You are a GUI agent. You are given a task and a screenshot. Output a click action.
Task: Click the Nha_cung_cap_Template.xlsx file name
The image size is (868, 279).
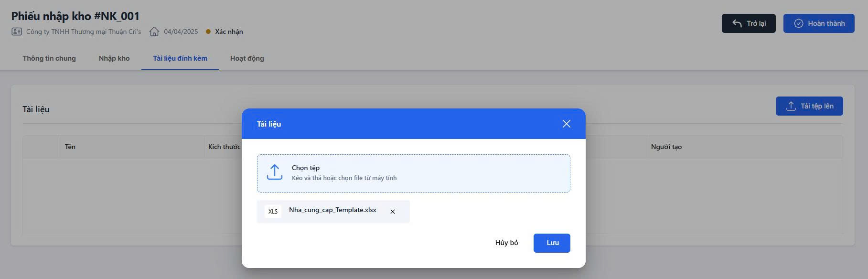(332, 210)
